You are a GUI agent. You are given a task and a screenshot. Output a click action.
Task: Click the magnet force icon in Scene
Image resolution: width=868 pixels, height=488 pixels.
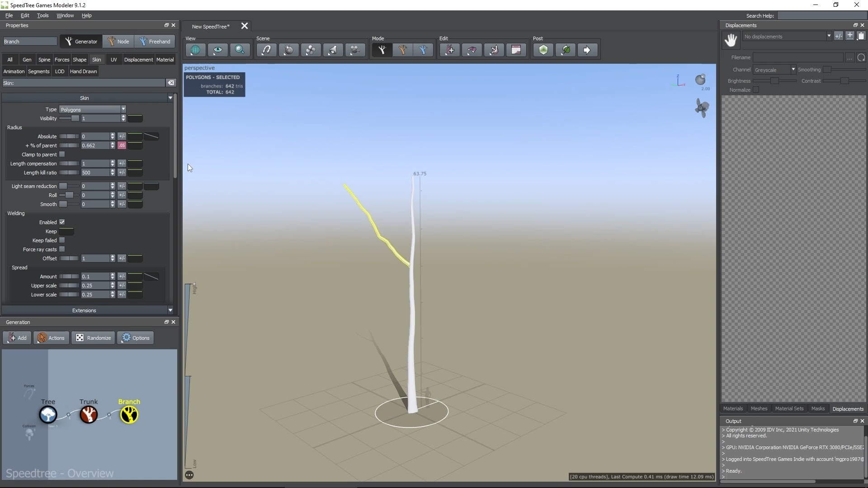(266, 50)
